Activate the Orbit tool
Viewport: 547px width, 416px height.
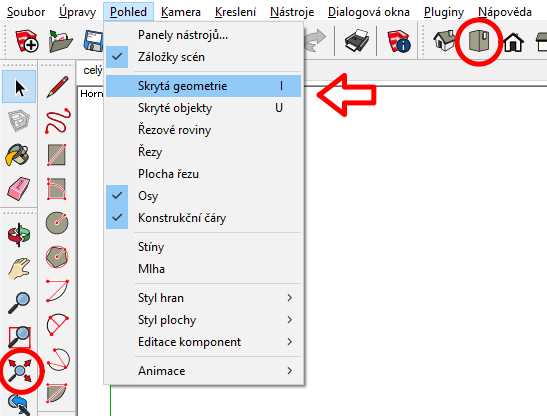(19, 234)
